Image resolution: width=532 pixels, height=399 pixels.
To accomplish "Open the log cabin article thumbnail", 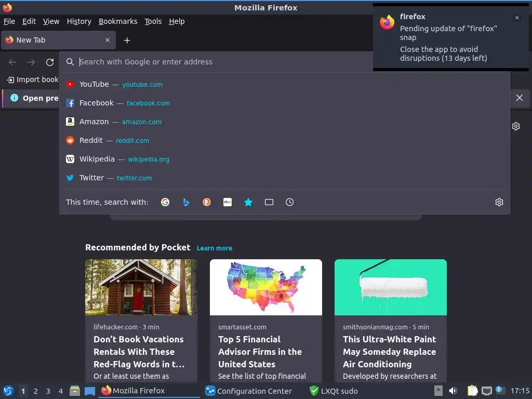I will (141, 287).
